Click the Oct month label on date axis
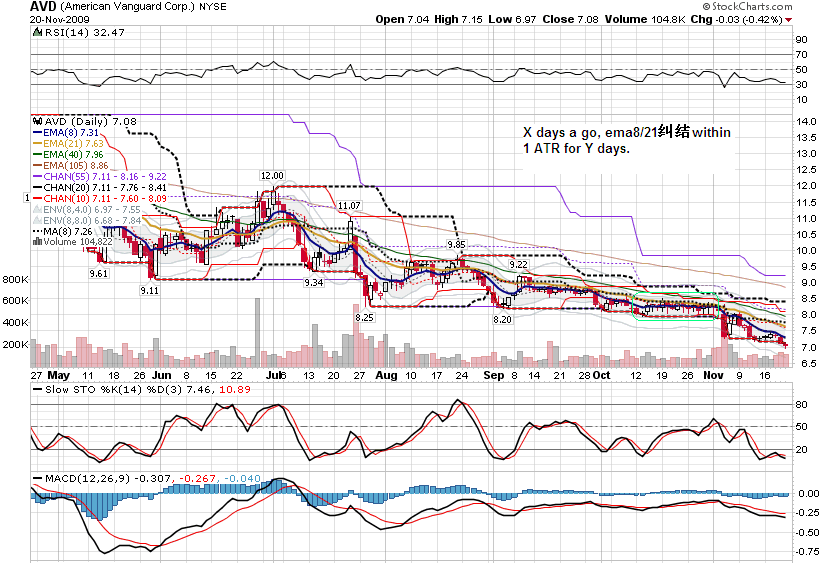The width and height of the screenshot is (820, 563). click(x=601, y=375)
